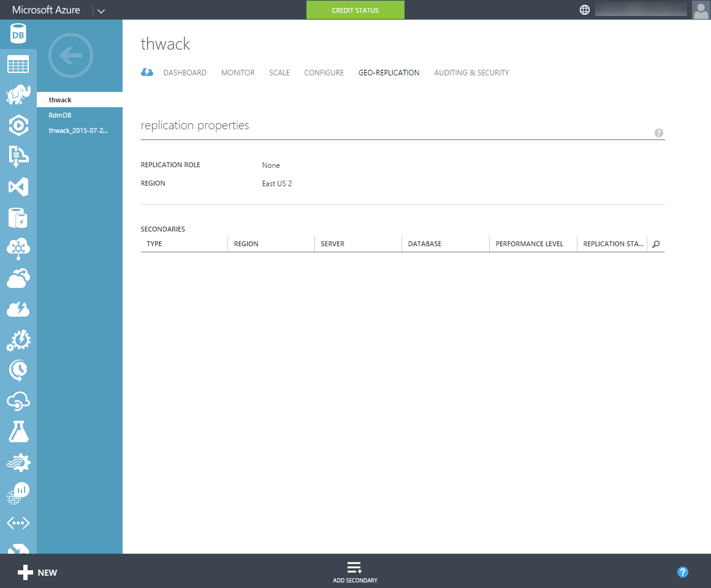This screenshot has width=711, height=588.
Task: Open CDN cloud-lightning sidebar icon
Action: (18, 309)
